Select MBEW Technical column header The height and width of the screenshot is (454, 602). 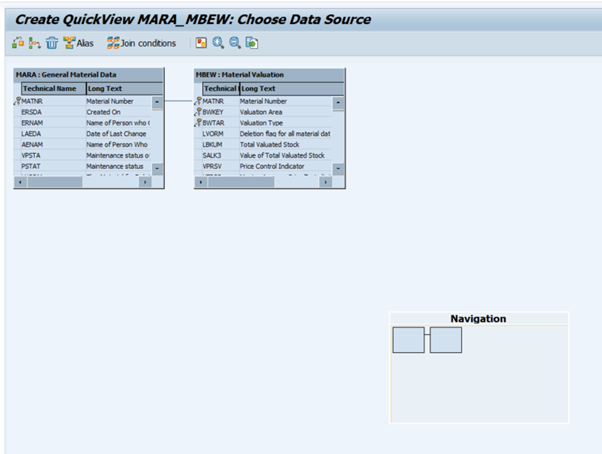point(221,89)
